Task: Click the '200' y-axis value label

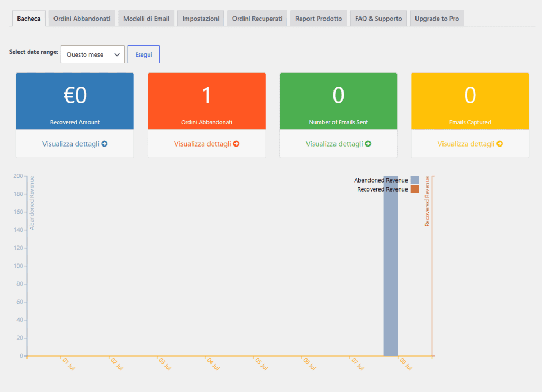Action: pyautogui.click(x=19, y=176)
